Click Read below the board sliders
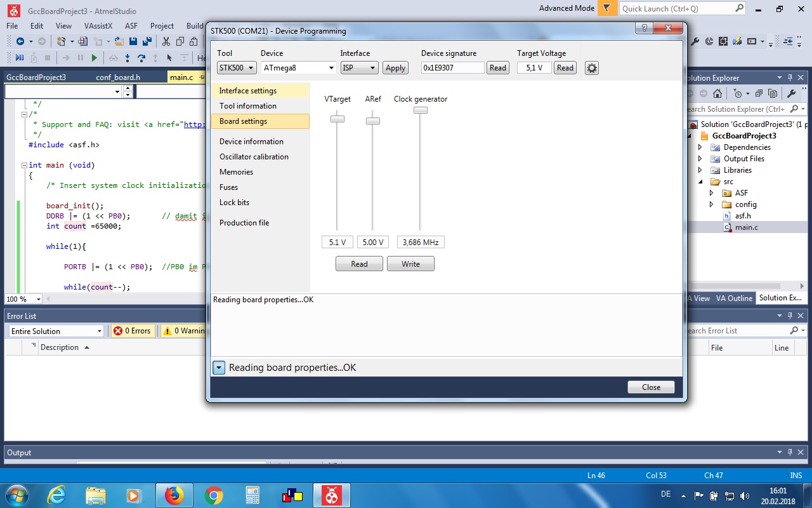The height and width of the screenshot is (508, 812). point(359,264)
